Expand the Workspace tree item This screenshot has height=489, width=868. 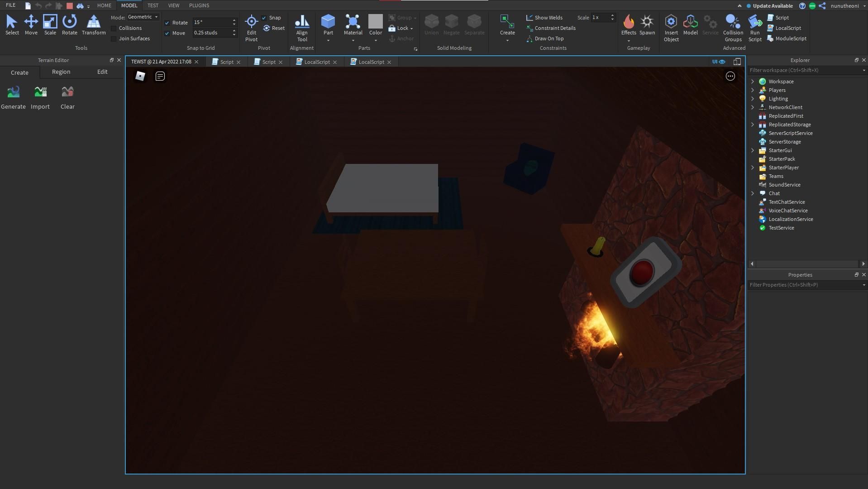pos(753,81)
